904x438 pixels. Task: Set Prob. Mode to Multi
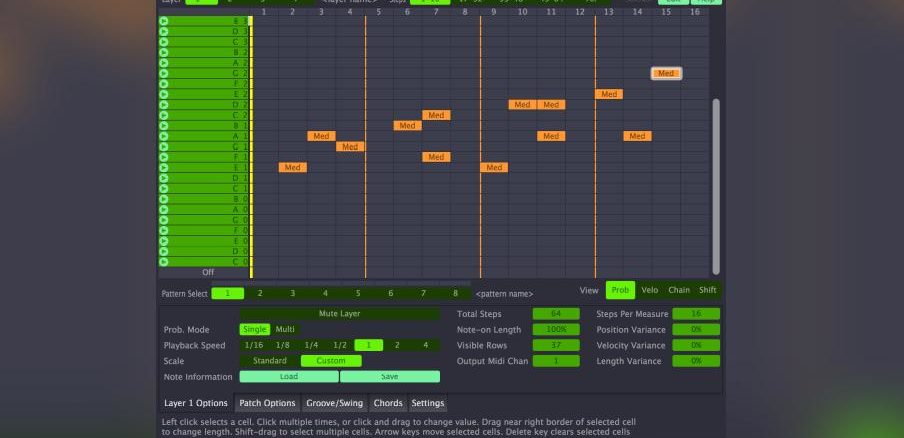pyautogui.click(x=285, y=330)
